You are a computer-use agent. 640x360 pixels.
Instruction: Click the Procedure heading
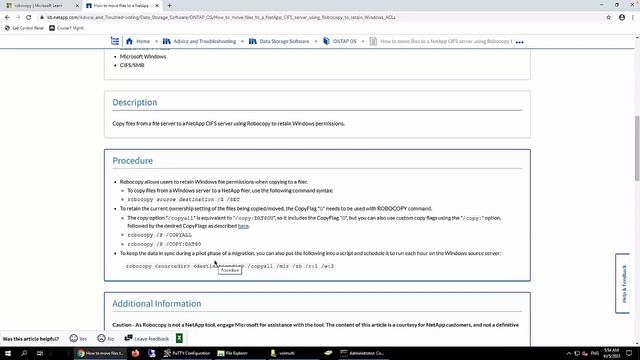133,161
